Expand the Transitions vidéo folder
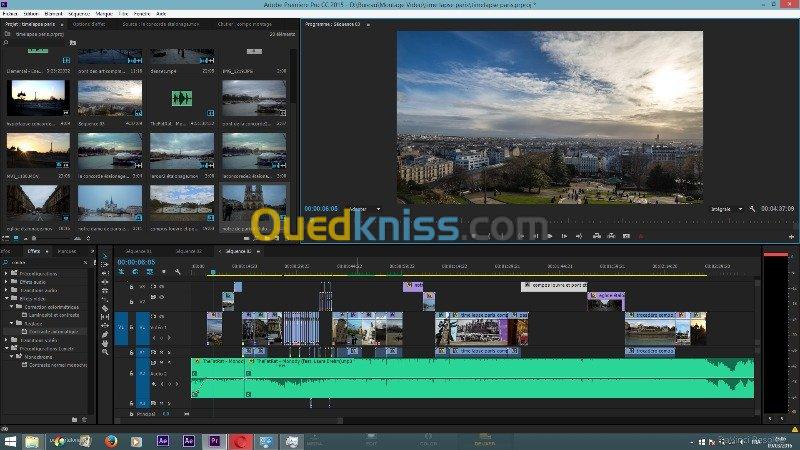800x450 pixels. pyautogui.click(x=6, y=340)
